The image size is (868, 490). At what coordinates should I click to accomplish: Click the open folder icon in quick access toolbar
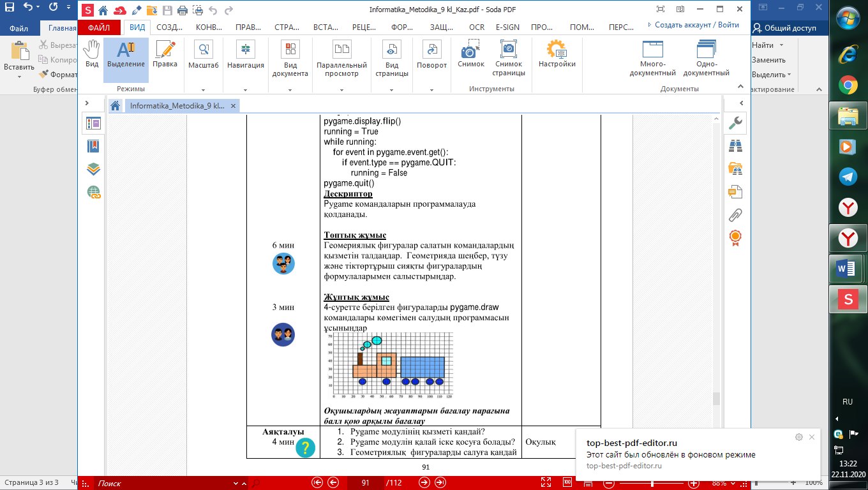pyautogui.click(x=152, y=10)
